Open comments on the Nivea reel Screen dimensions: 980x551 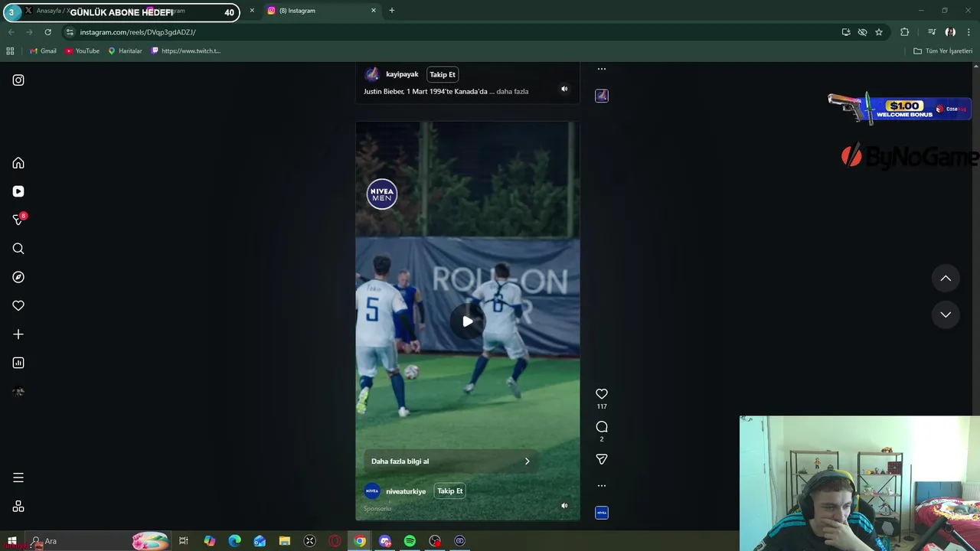click(602, 427)
